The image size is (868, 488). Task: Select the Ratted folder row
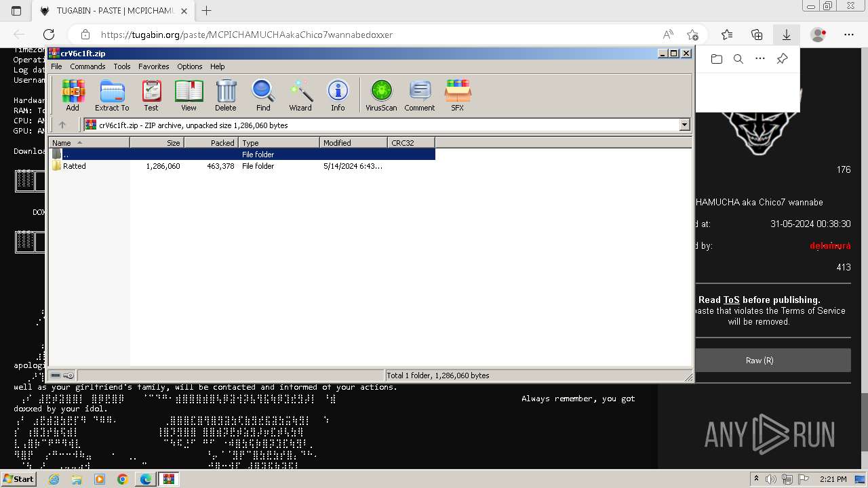click(x=242, y=166)
